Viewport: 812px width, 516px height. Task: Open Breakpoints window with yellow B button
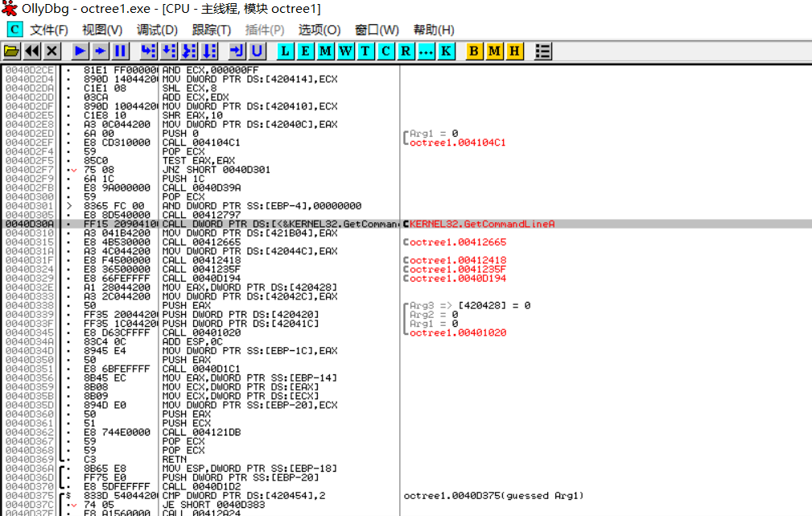(474, 52)
